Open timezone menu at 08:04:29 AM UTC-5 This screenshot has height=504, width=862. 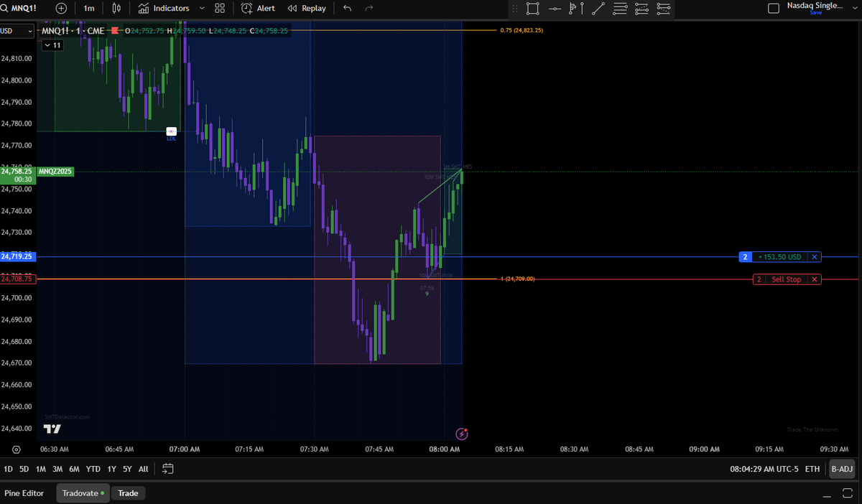point(764,469)
